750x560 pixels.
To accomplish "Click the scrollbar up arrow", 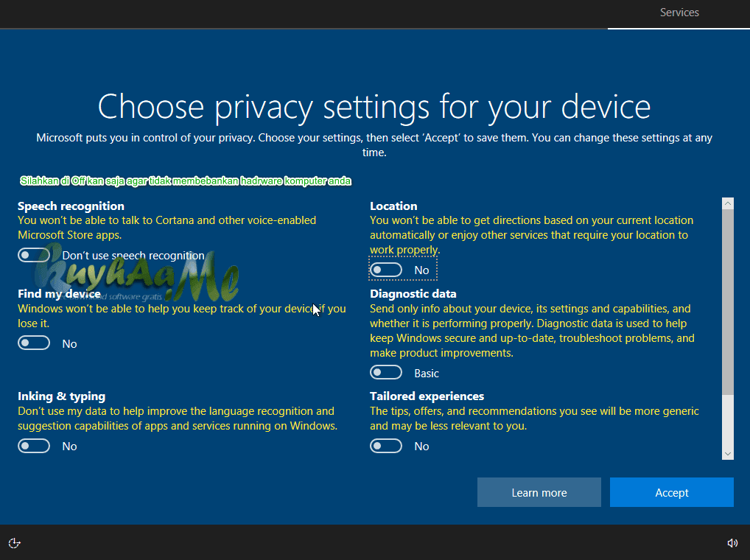I will point(728,202).
